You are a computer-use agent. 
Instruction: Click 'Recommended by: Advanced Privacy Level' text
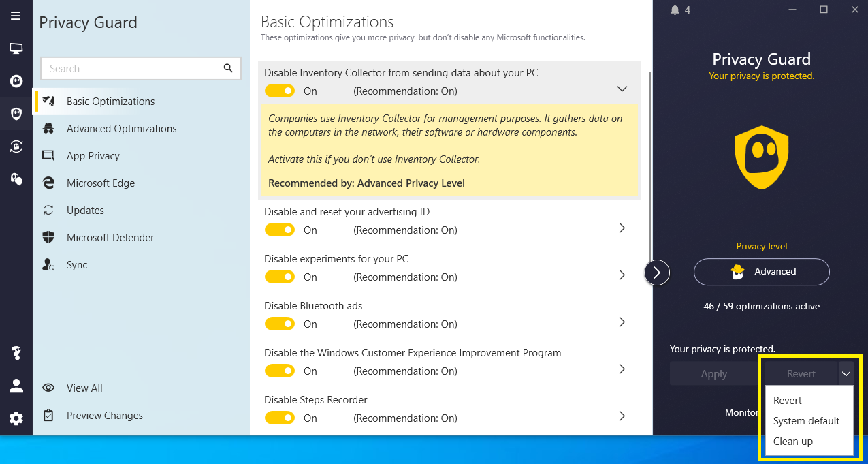point(366,183)
